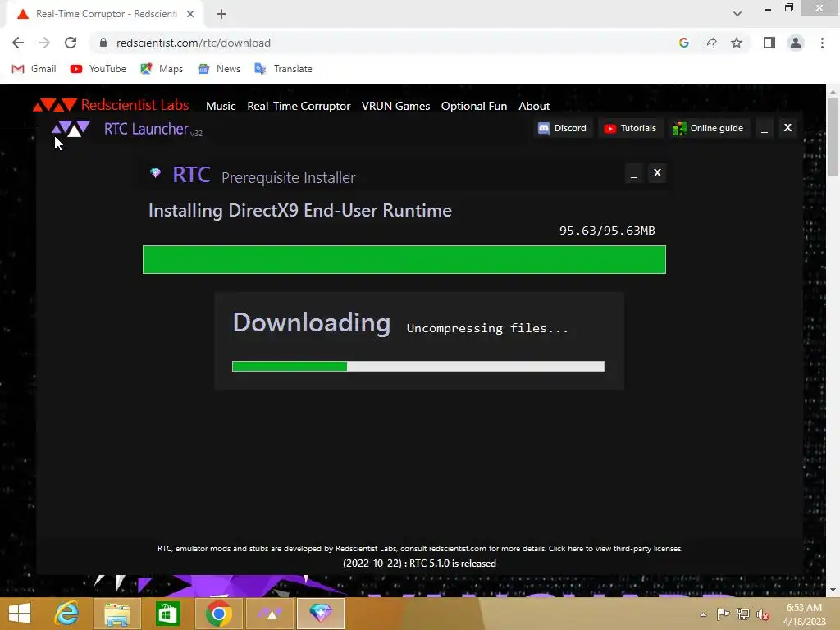The width and height of the screenshot is (840, 630).
Task: Go back in Chrome
Action: 18,43
